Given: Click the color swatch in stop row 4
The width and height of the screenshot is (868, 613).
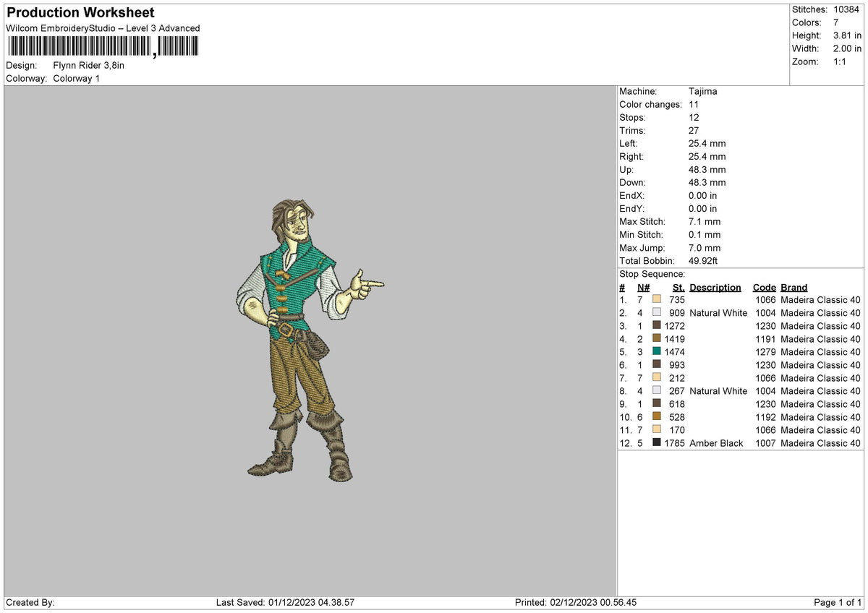Looking at the screenshot, I should (x=657, y=338).
